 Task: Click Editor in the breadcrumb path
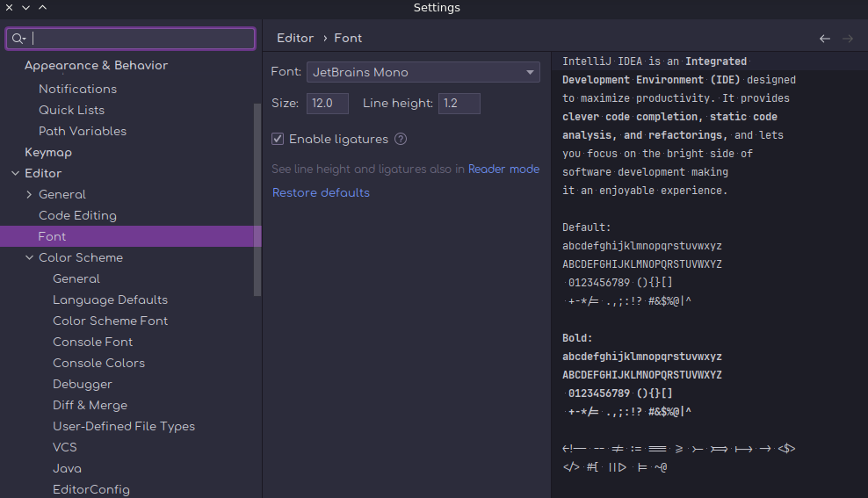[294, 39]
